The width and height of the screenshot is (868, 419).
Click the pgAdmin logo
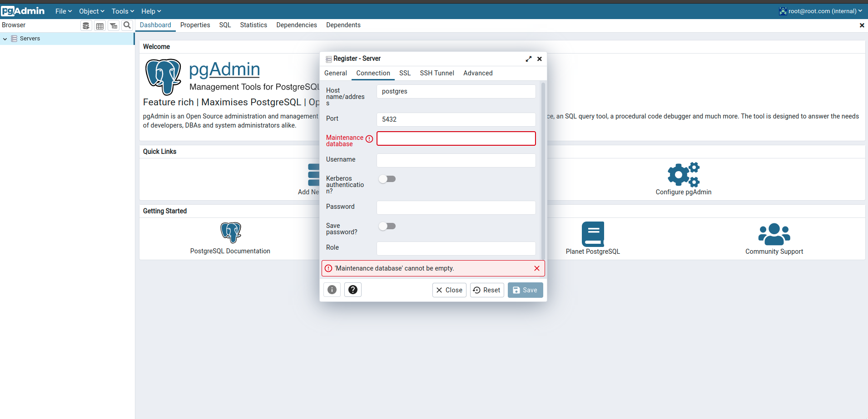(x=23, y=10)
